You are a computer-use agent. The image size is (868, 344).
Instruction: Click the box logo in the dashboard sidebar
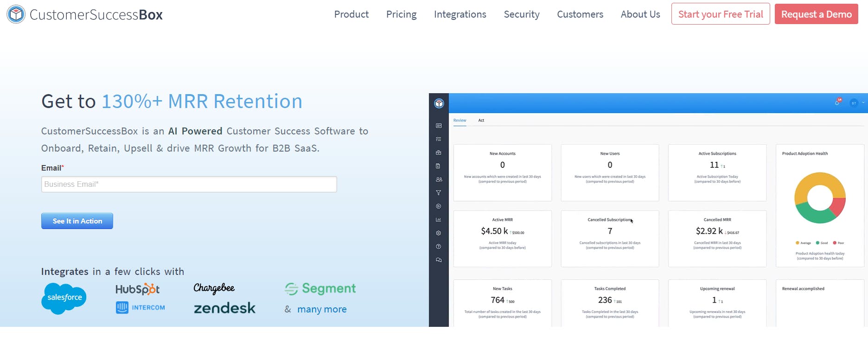point(439,103)
